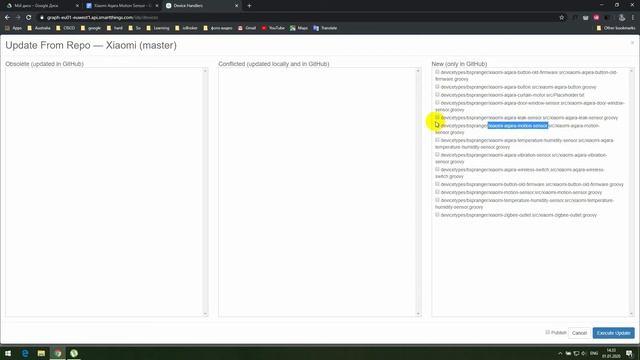This screenshot has height=360, width=640.
Task: Select the xiaomi-zigbee-outlet checkbox
Action: coord(437,215)
